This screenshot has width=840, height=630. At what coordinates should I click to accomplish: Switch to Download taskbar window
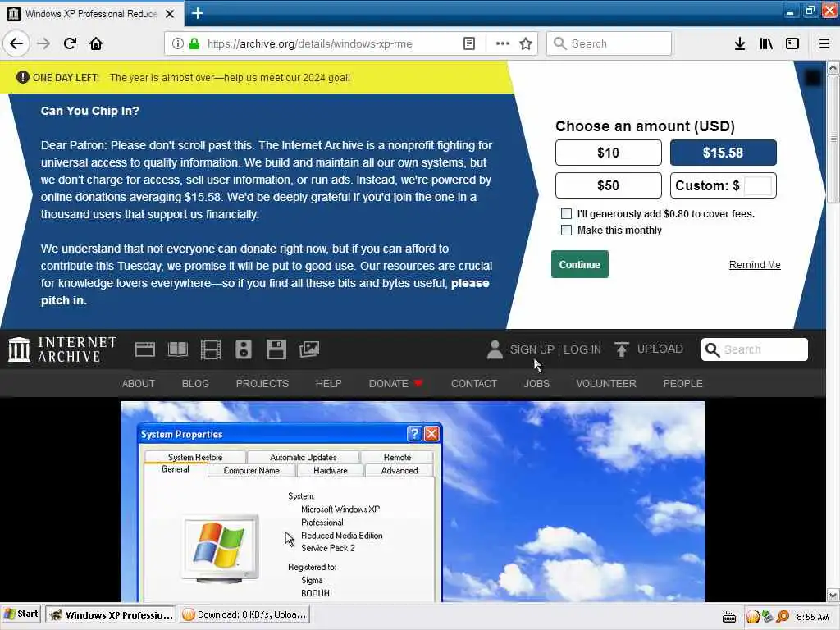(x=244, y=614)
